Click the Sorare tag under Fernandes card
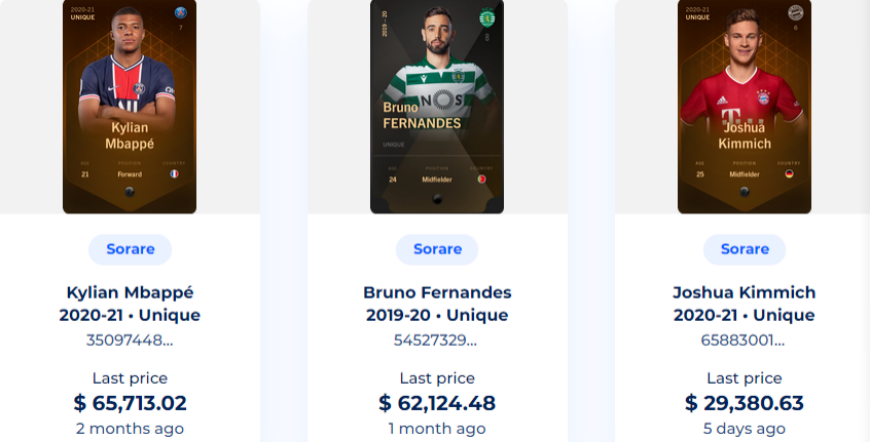Image resolution: width=870 pixels, height=442 pixels. click(x=437, y=249)
